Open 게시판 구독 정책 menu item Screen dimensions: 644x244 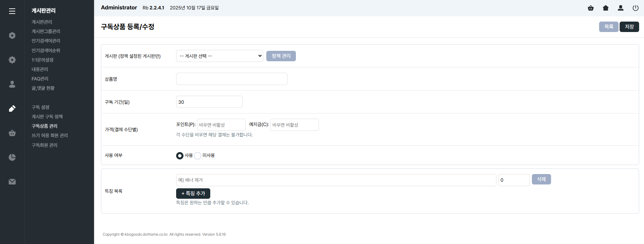(47, 117)
